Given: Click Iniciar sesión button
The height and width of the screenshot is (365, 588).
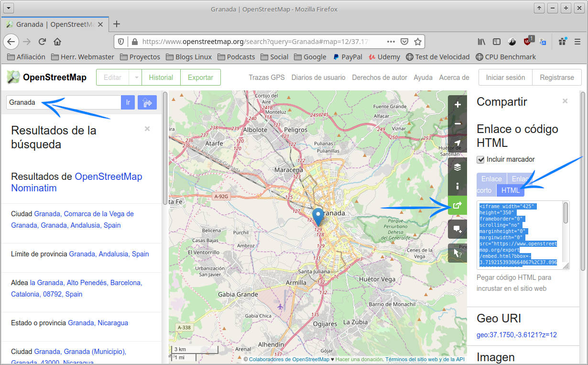Looking at the screenshot, I should 505,77.
